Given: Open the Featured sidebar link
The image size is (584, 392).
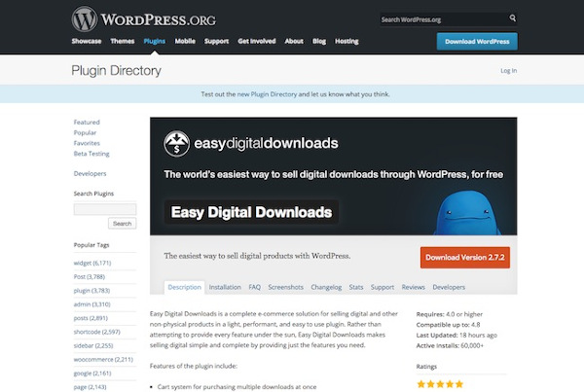Looking at the screenshot, I should pos(87,123).
